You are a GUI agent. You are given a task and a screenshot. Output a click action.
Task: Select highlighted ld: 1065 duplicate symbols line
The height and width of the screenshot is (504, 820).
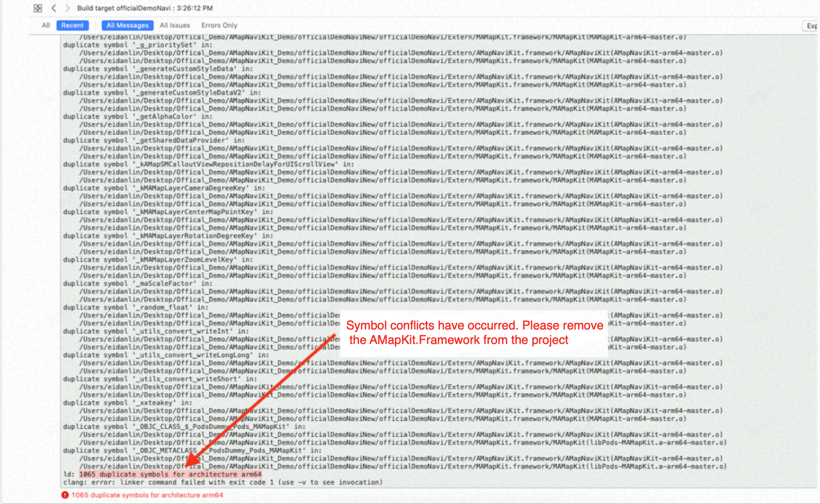coord(170,474)
